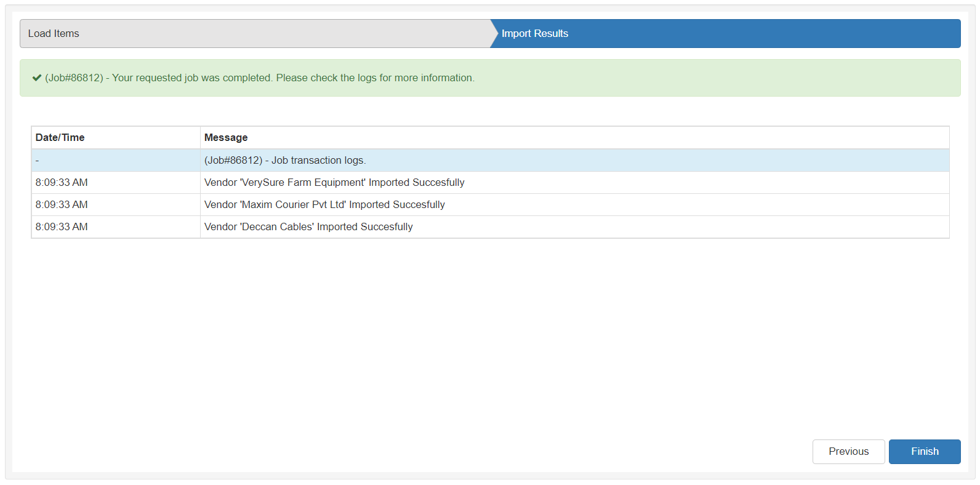The image size is (980, 485).
Task: Click the Message column header
Action: coord(226,138)
